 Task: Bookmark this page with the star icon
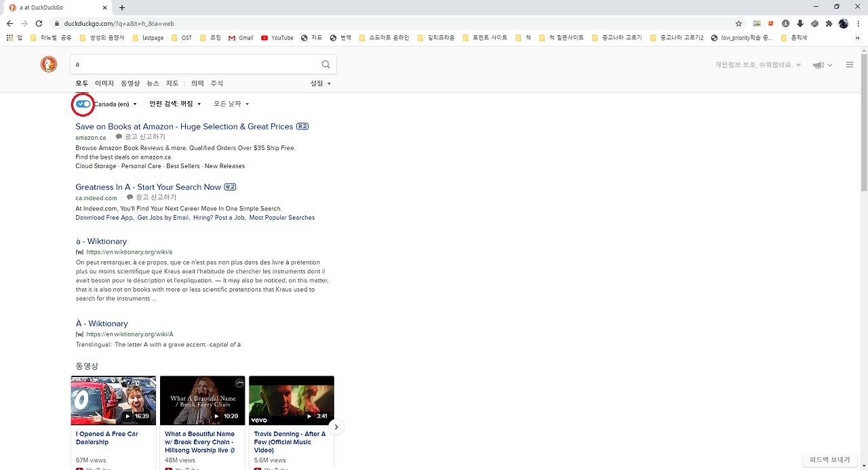click(x=738, y=23)
